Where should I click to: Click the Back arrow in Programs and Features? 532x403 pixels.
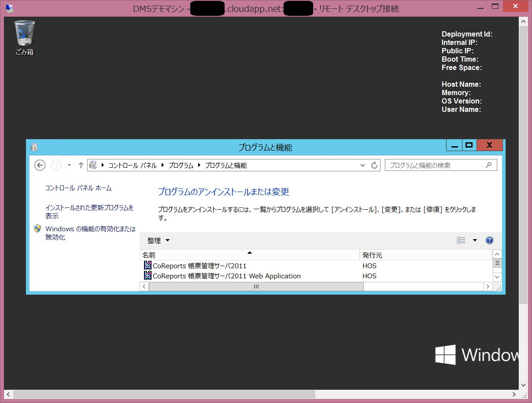(x=40, y=165)
